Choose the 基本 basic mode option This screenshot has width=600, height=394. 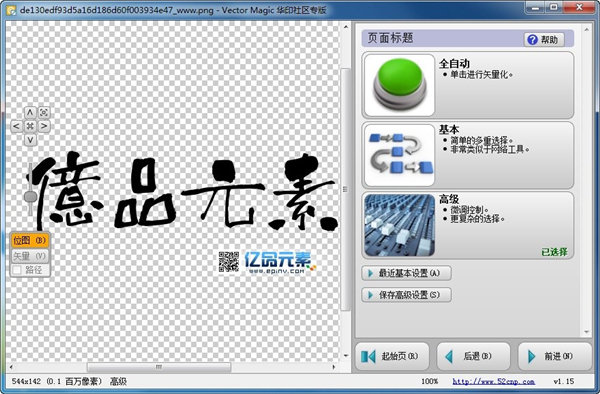pyautogui.click(x=468, y=155)
